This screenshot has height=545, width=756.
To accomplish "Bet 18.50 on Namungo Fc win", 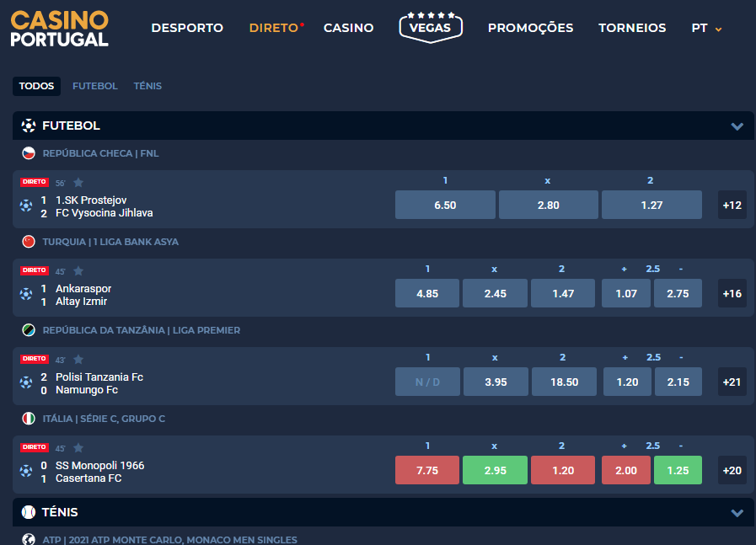I will (x=564, y=382).
